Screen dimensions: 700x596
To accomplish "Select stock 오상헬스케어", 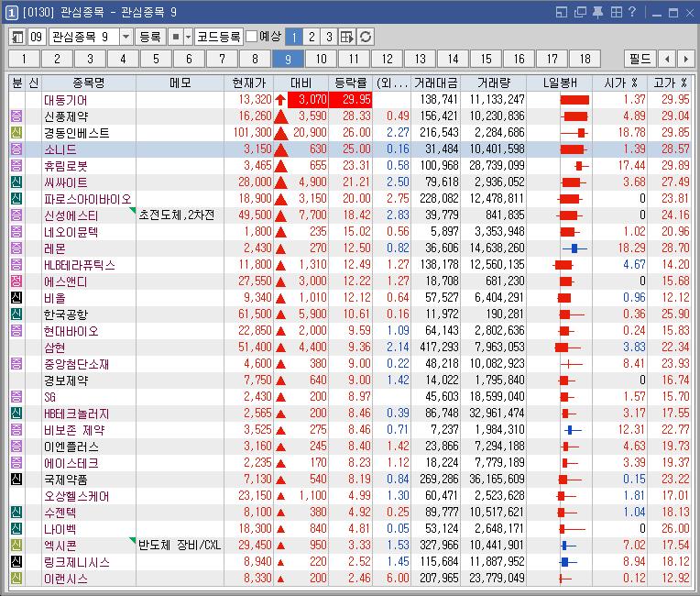I will coord(76,496).
